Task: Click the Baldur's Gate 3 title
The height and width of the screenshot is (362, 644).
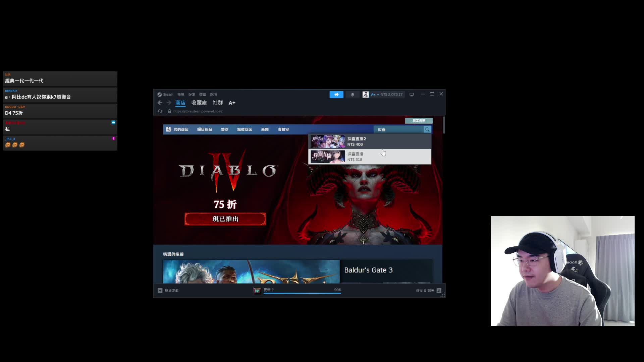Action: (x=368, y=270)
